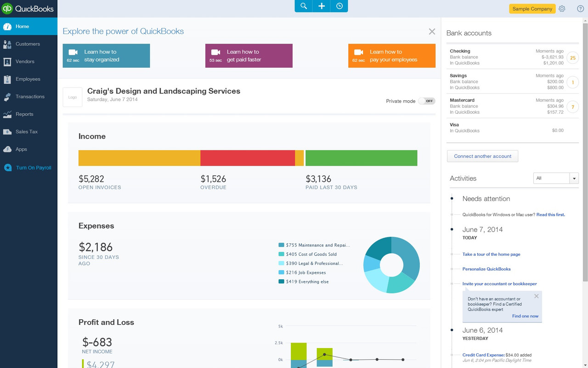
Task: Open Savings 1 transaction badge
Action: 572,82
